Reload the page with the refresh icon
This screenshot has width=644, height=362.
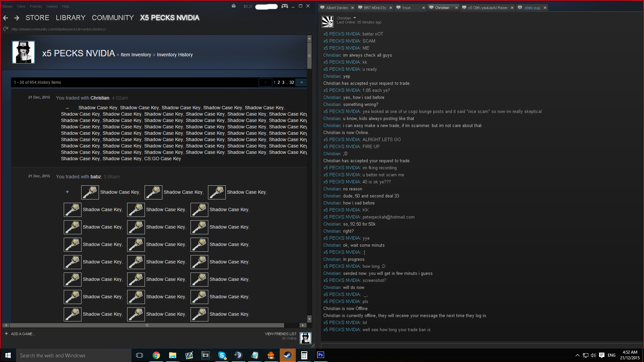point(5,29)
